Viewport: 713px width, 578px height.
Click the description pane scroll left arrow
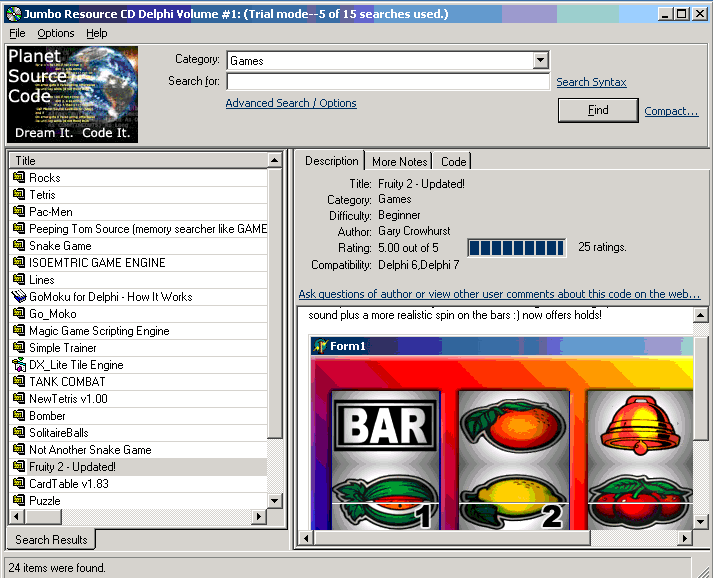(306, 538)
